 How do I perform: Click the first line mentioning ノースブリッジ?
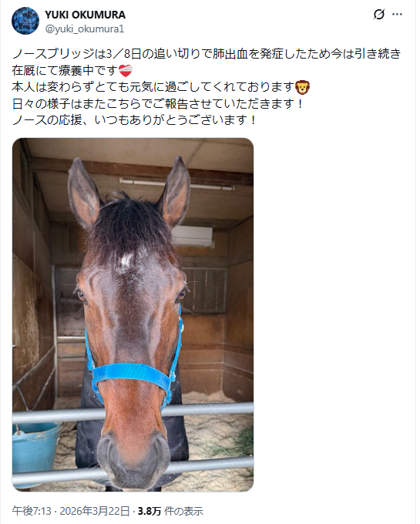[207, 54]
